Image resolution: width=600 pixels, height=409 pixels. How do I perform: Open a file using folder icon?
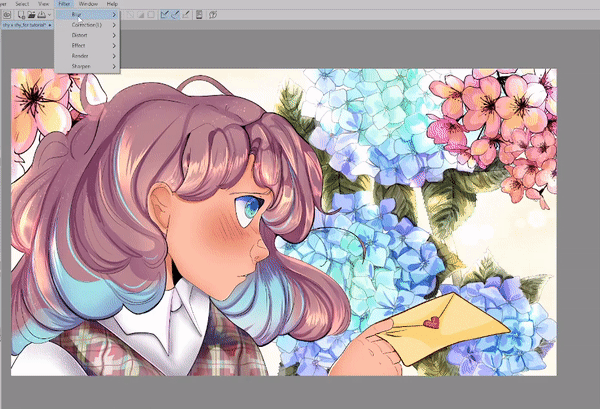(31, 15)
